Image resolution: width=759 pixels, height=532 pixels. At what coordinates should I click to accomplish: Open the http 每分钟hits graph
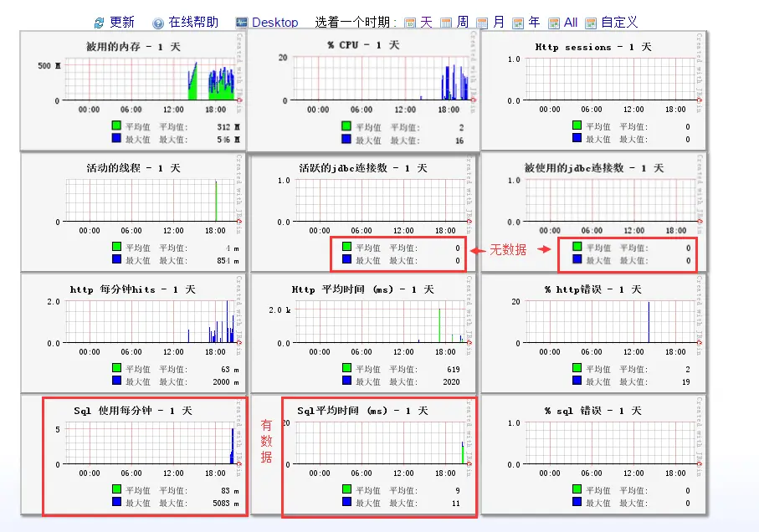[x=131, y=334]
